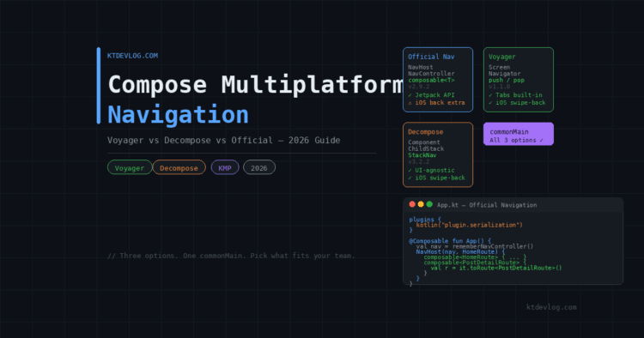The width and height of the screenshot is (644, 338).
Task: Click the Official Nav card heading
Action: [431, 57]
